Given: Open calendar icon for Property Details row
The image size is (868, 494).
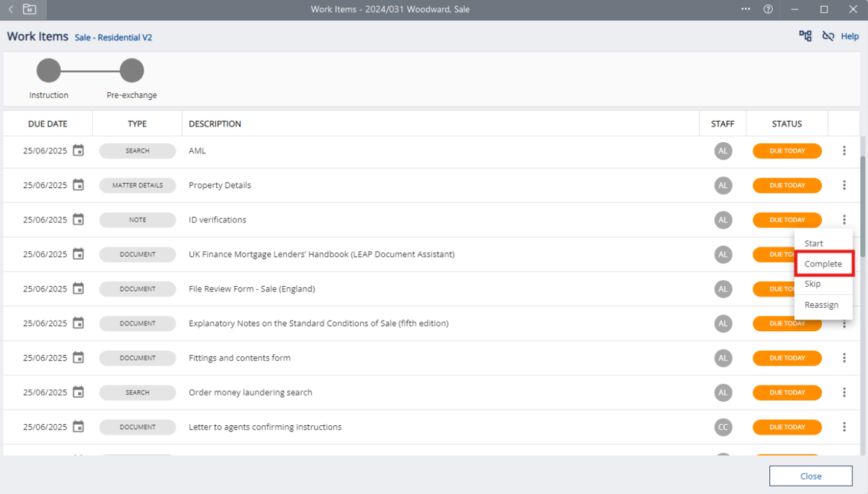Looking at the screenshot, I should coord(78,185).
